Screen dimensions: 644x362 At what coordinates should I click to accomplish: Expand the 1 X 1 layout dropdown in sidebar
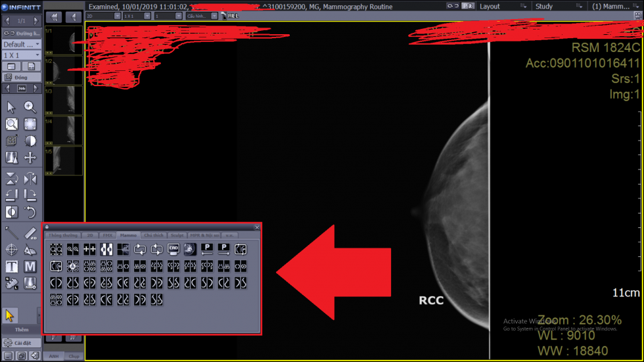pos(22,55)
